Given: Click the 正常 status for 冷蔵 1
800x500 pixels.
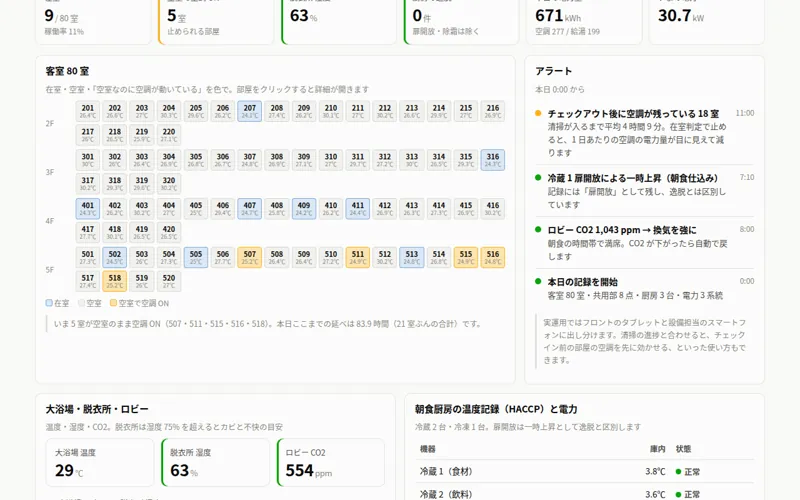Looking at the screenshot, I should tap(688, 472).
